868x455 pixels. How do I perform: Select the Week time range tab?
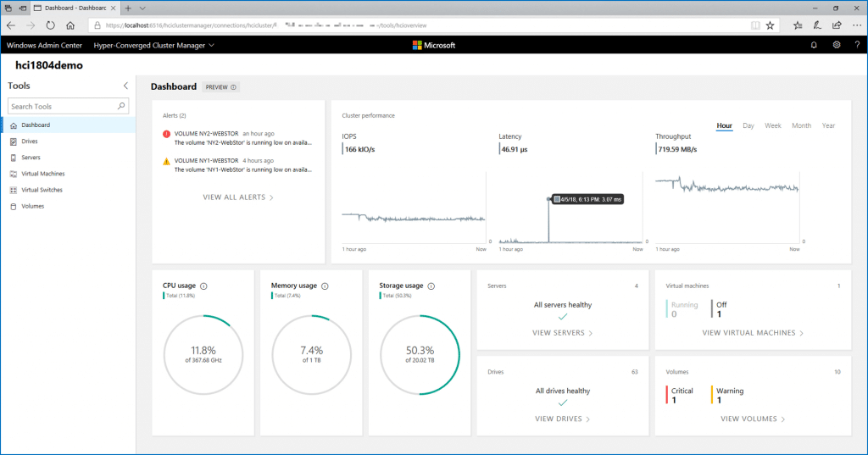(773, 125)
